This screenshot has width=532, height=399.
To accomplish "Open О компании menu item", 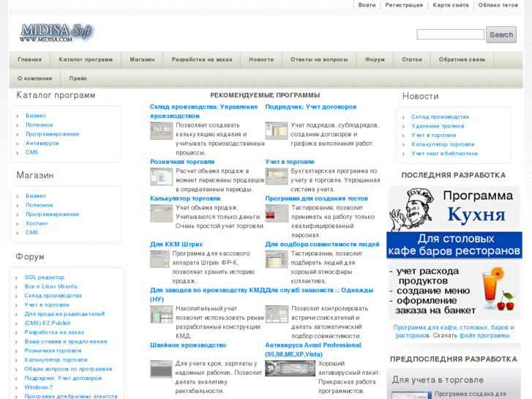I will tap(34, 78).
